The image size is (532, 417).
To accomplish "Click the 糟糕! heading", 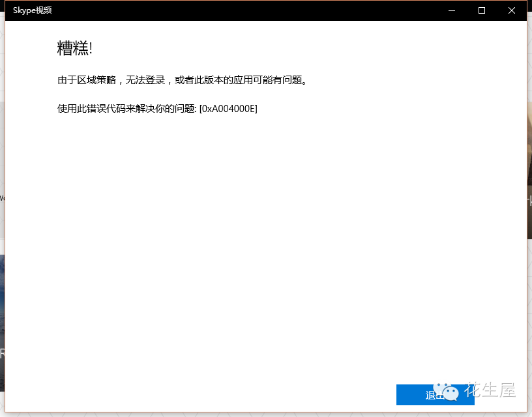I will pos(74,48).
